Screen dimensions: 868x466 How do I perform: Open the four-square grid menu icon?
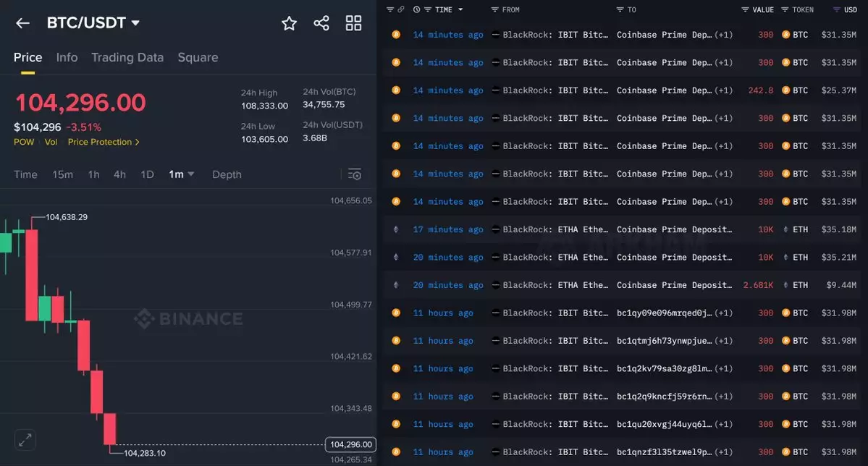pyautogui.click(x=353, y=23)
